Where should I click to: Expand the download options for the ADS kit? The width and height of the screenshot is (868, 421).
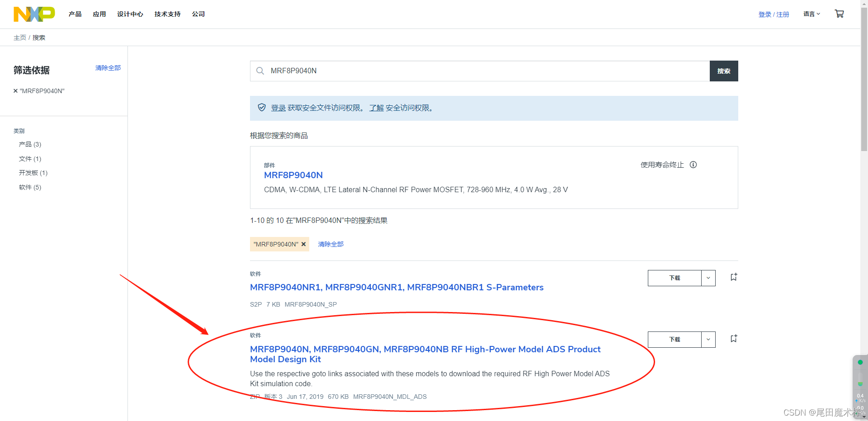708,339
